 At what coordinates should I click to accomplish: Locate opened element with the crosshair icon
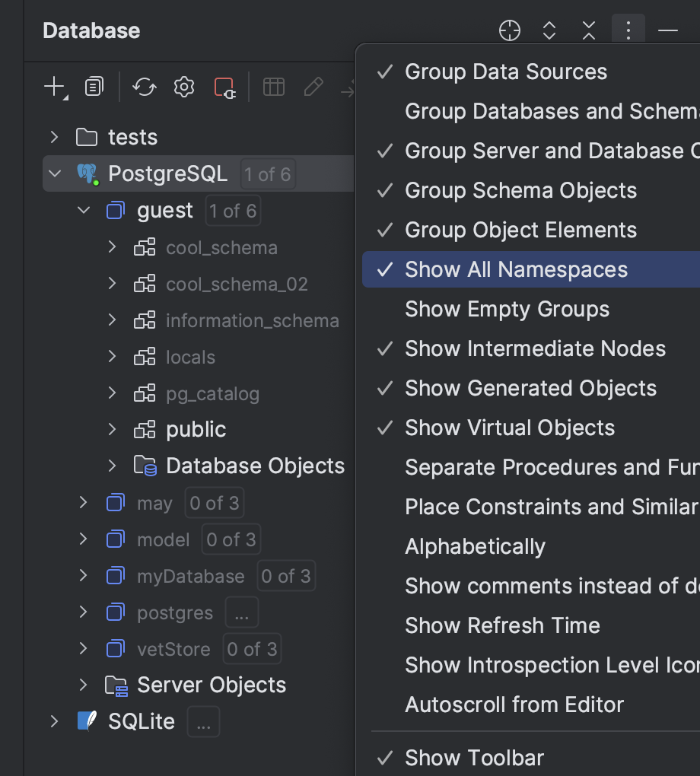509,30
